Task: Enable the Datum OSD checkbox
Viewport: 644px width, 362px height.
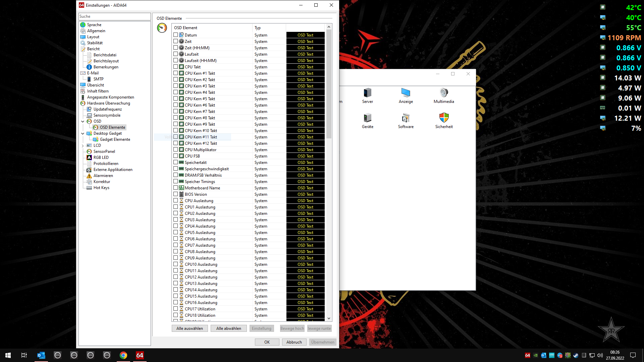Action: pos(176,35)
